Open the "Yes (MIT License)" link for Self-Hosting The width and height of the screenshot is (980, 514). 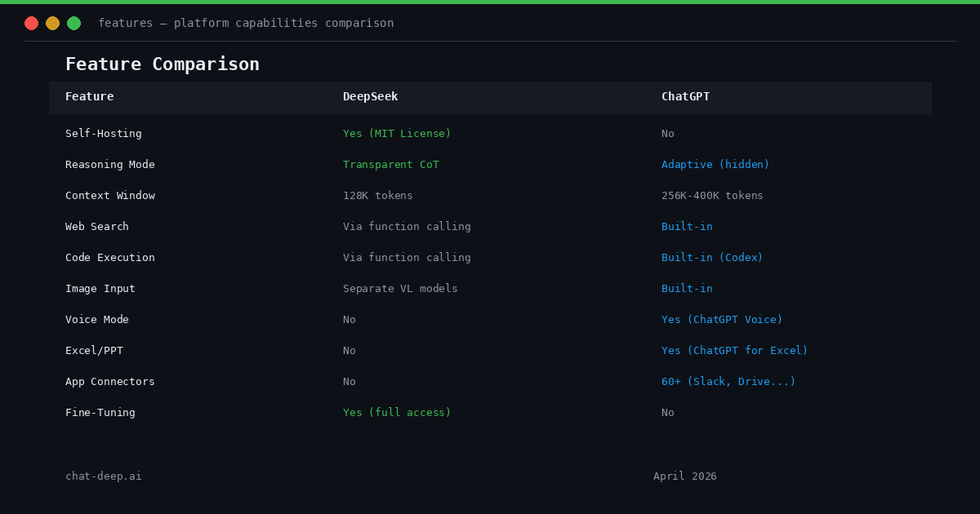397,133
